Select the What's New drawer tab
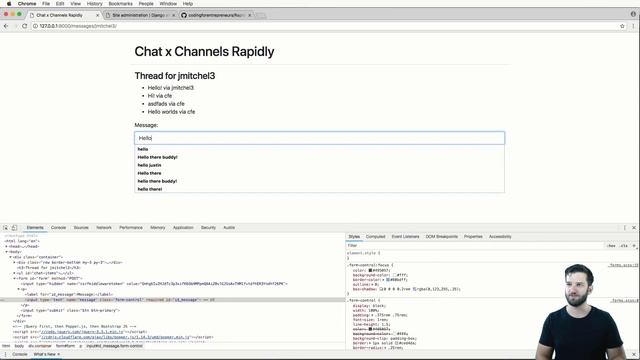The height and width of the screenshot is (360, 640). 44,354
